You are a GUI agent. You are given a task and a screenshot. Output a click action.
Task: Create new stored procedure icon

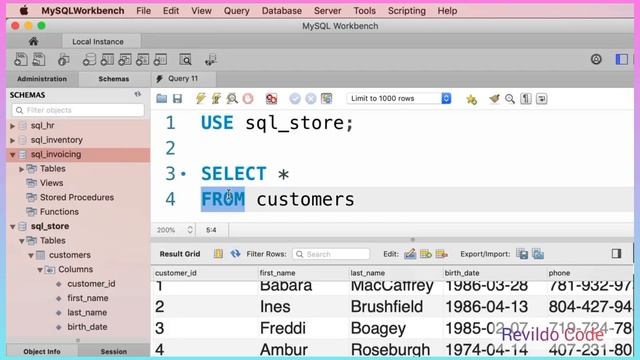click(x=142, y=60)
